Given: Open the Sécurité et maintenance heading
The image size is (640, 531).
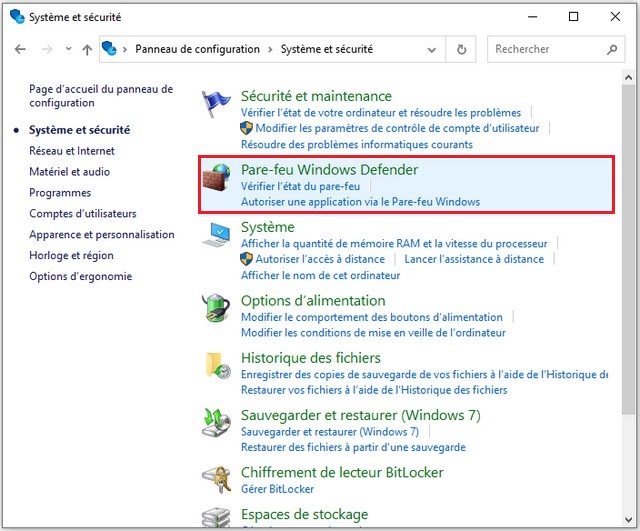Looking at the screenshot, I should 316,96.
